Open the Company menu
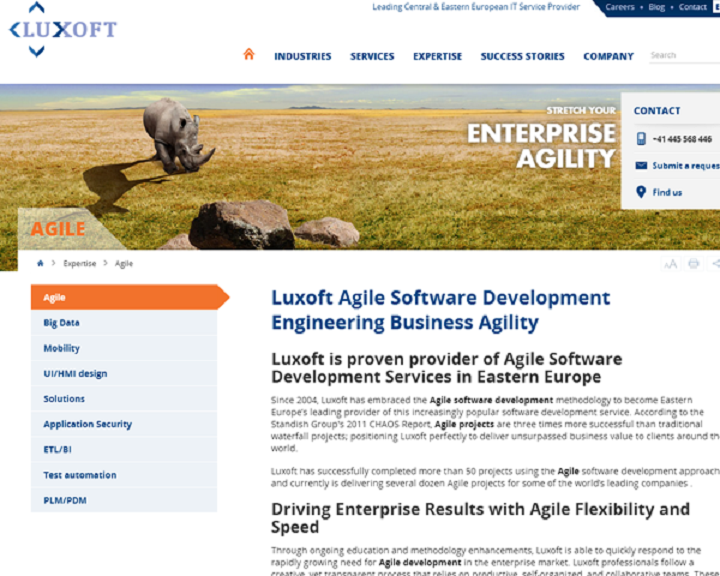Viewport: 720px width, 576px height. tap(608, 56)
